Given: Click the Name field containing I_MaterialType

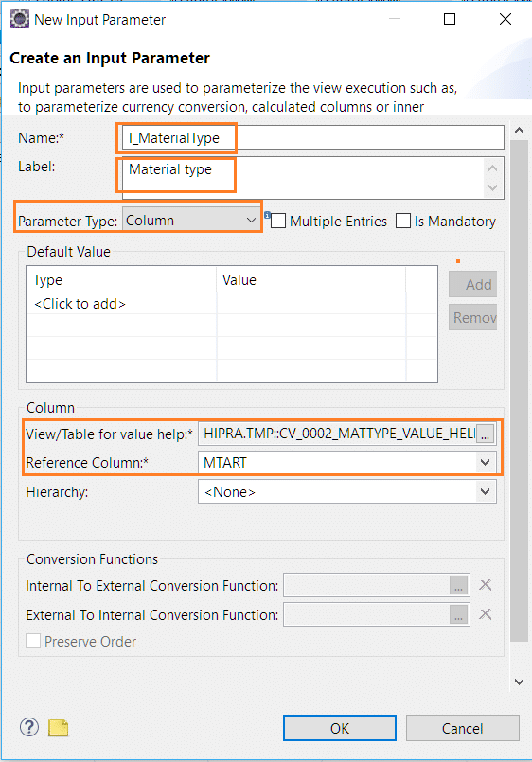Looking at the screenshot, I should [313, 137].
